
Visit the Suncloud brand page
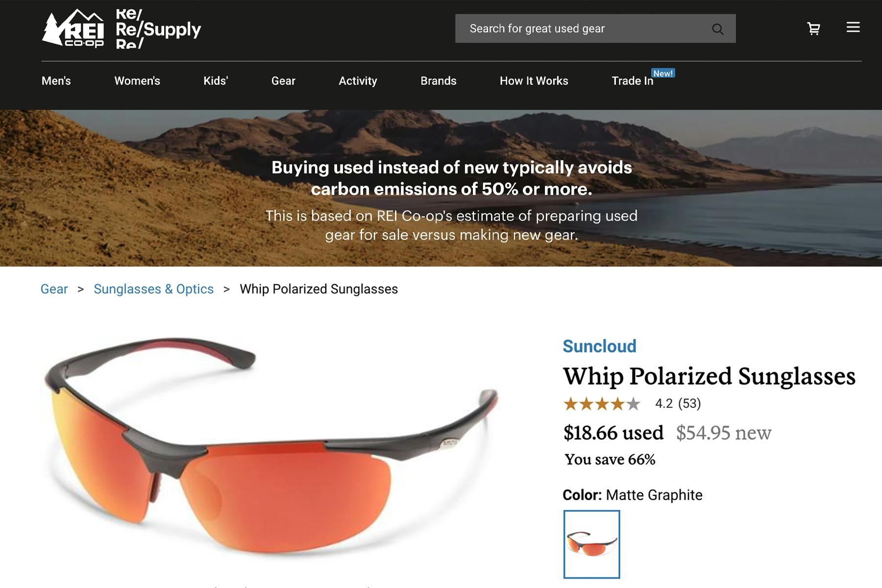click(600, 345)
